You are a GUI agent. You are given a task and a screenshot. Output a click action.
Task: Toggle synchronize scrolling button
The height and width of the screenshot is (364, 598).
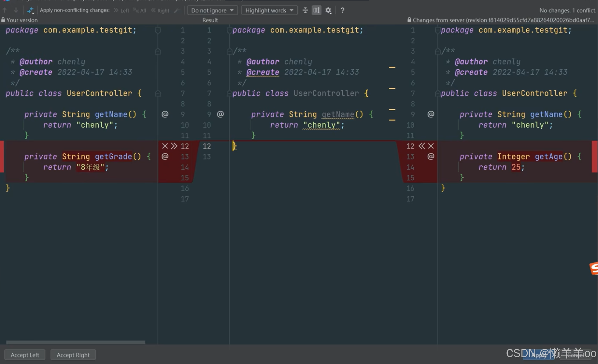(x=316, y=10)
